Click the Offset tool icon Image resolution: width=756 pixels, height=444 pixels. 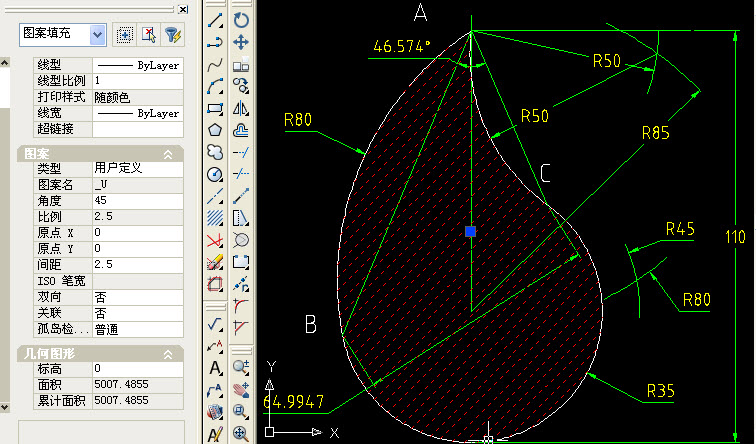click(241, 130)
